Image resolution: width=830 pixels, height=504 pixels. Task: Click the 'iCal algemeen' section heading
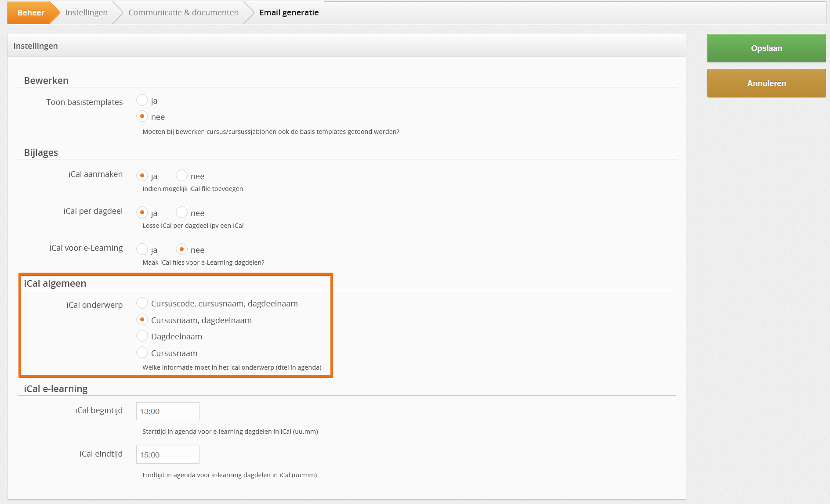(x=55, y=283)
